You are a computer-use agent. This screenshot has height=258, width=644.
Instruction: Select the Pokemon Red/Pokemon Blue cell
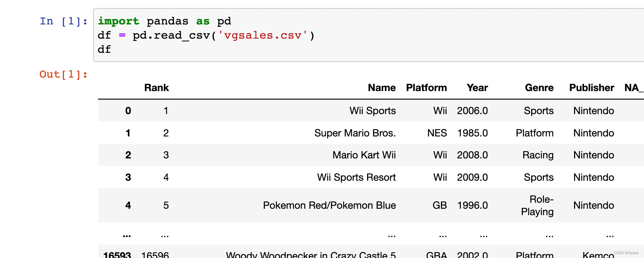(x=329, y=206)
